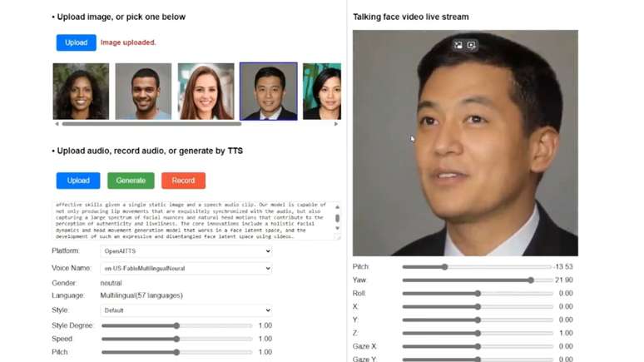Click the left arrow of the face gallery
Viewport: 644px width, 362px height.
[57, 124]
